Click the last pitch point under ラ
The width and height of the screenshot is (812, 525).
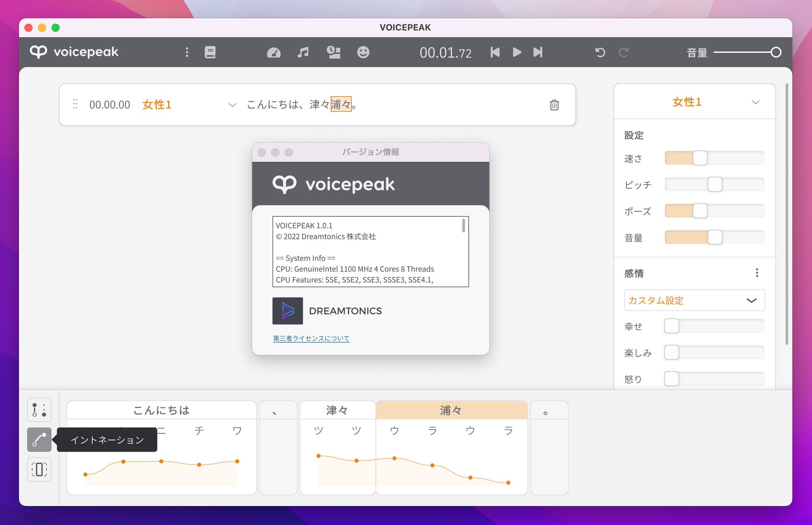click(x=508, y=483)
